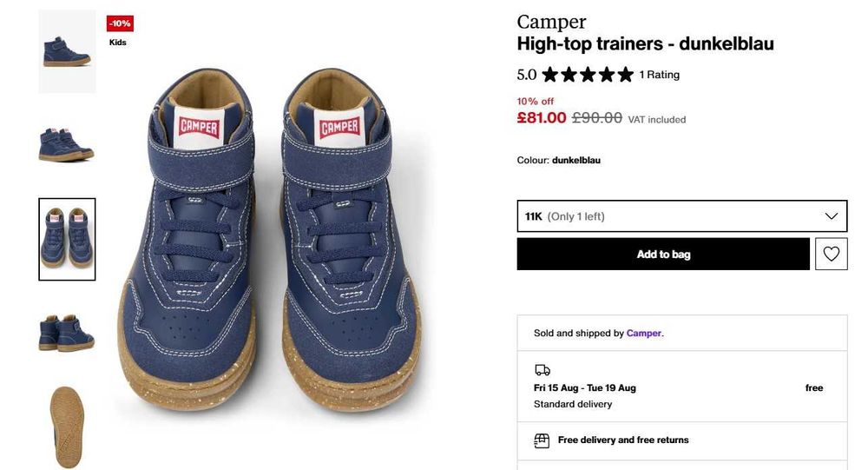Click Free delivery and free returns text
This screenshot has height=470, width=868.
(x=623, y=440)
